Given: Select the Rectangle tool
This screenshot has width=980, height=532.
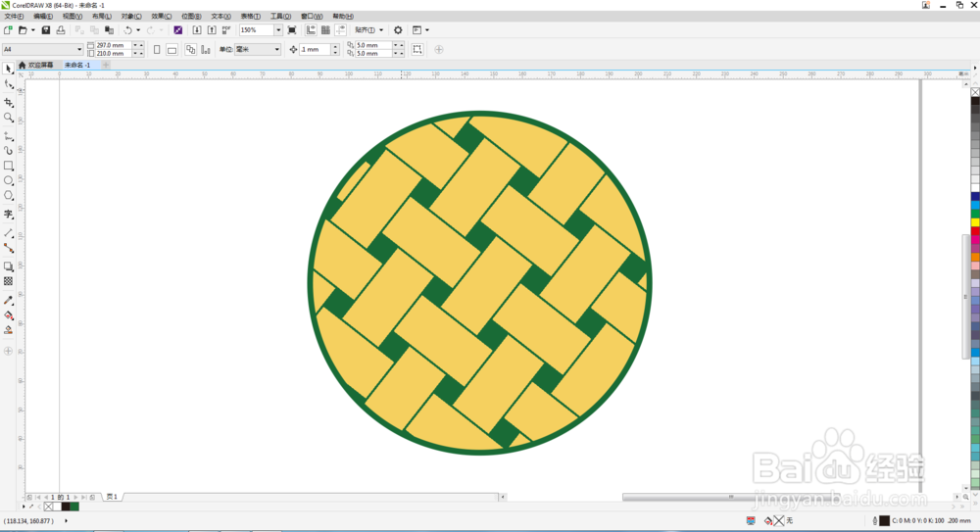Looking at the screenshot, I should [x=8, y=166].
